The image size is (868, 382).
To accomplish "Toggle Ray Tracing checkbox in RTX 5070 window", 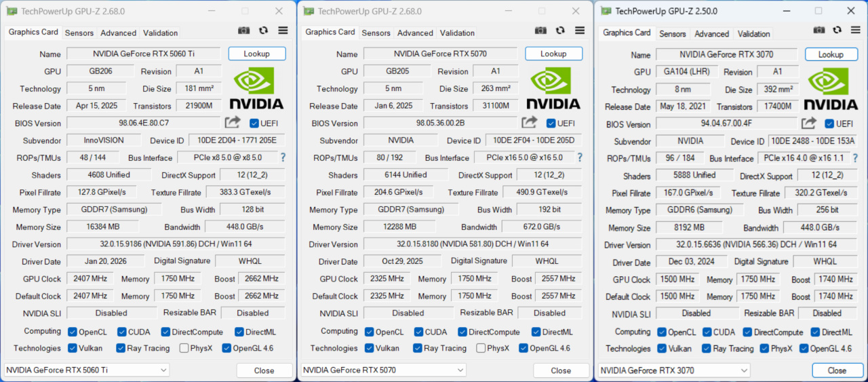I will (x=417, y=348).
